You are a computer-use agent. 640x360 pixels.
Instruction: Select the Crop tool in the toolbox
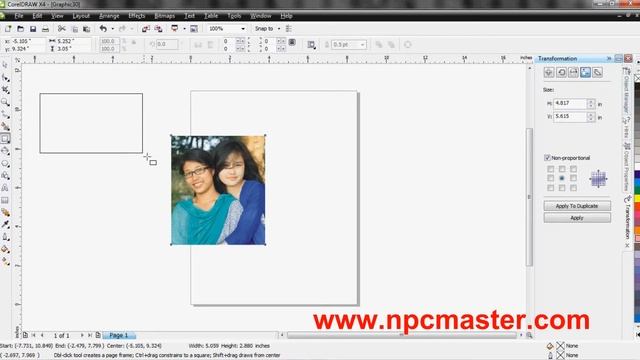coord(5,90)
